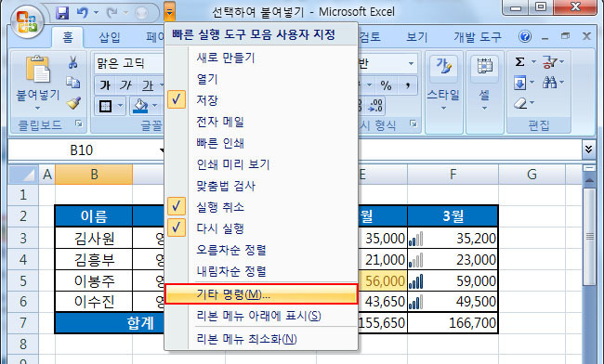Screen dimensions: 604x364
Task: Click the fill color paint bucket swatch
Action: click(140, 106)
